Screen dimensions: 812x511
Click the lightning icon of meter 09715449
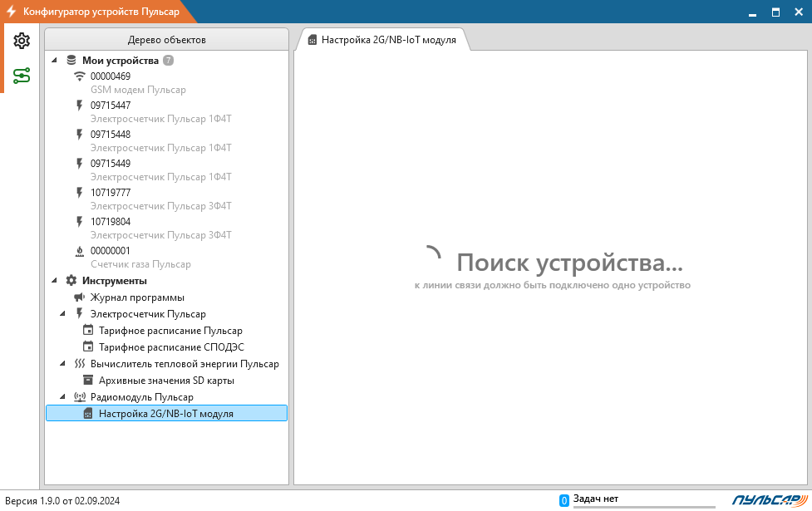click(x=79, y=163)
